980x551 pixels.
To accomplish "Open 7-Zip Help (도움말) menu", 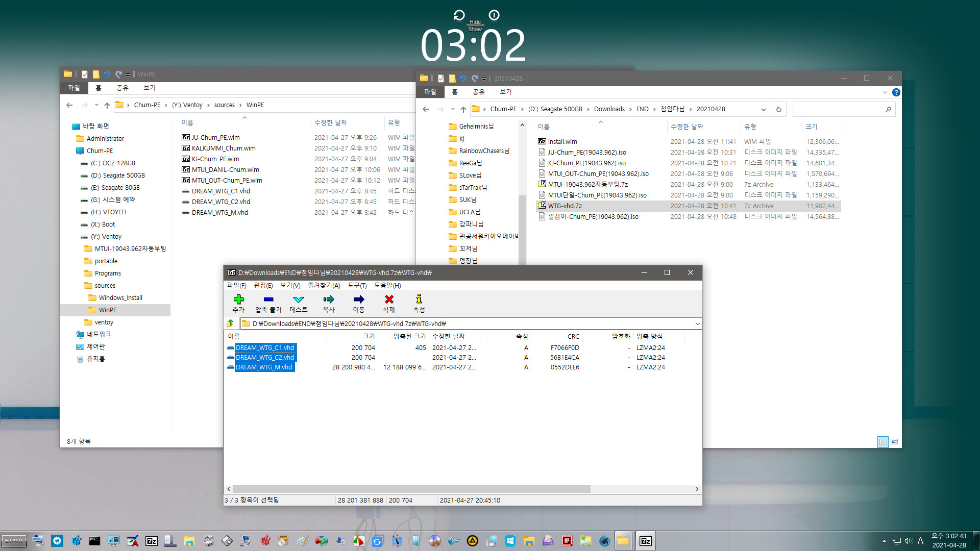I will click(387, 285).
